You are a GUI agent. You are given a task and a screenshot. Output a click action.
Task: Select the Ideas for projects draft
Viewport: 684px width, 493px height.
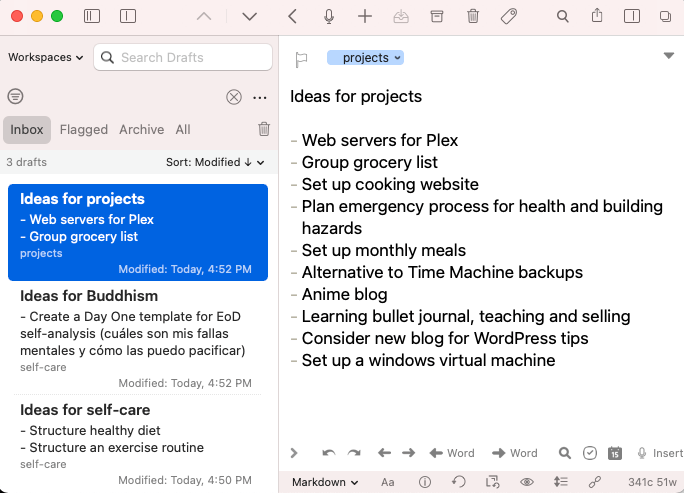138,233
